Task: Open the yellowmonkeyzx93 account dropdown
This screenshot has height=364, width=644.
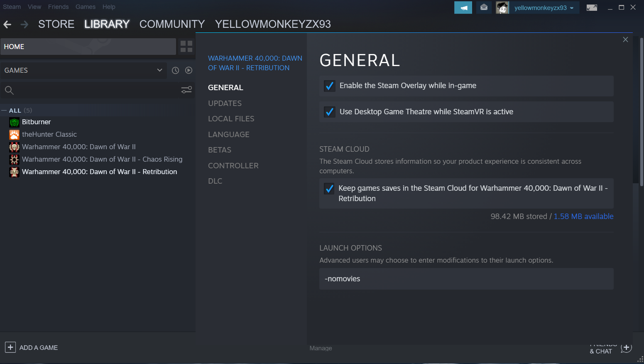Action: pos(544,7)
